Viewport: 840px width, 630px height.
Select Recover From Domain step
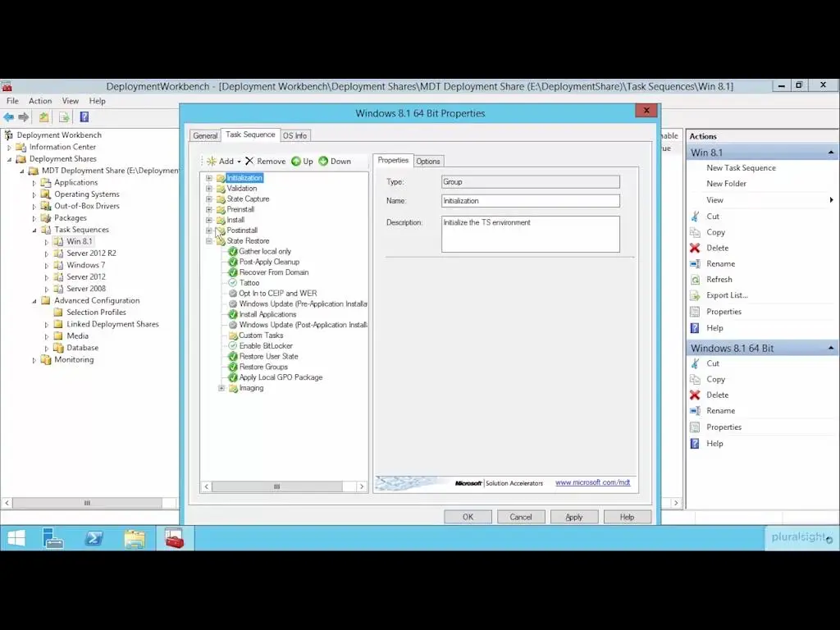274,272
